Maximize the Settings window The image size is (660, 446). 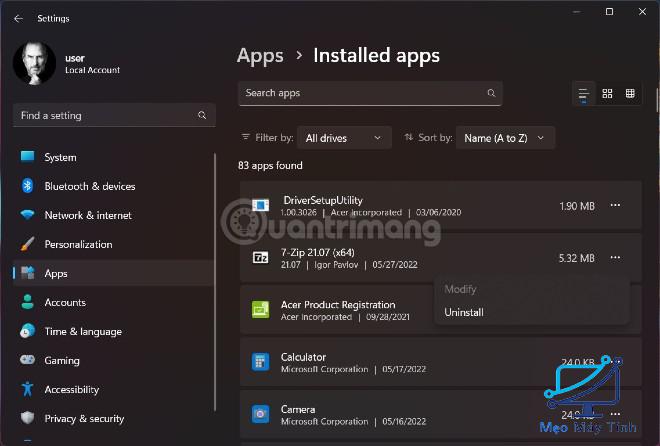pyautogui.click(x=609, y=12)
